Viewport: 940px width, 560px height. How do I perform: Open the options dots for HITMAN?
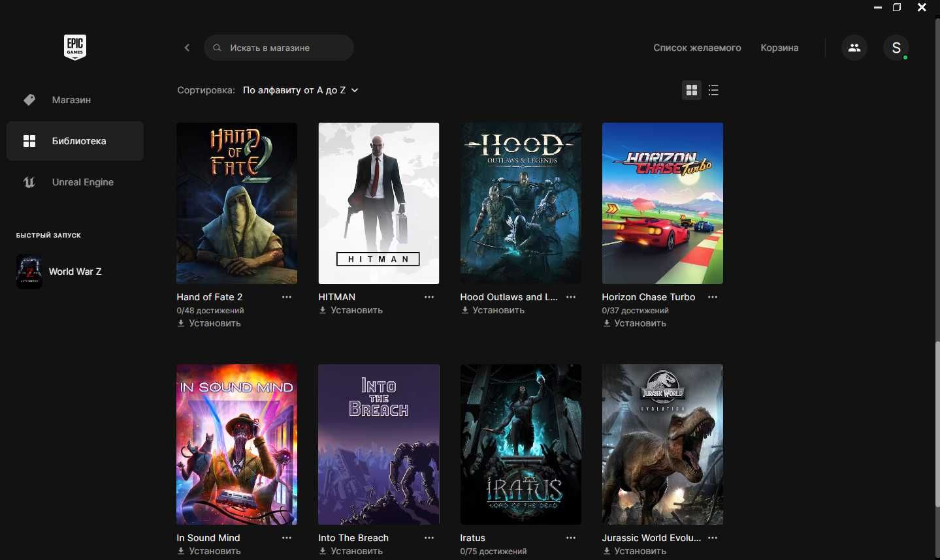(x=429, y=297)
